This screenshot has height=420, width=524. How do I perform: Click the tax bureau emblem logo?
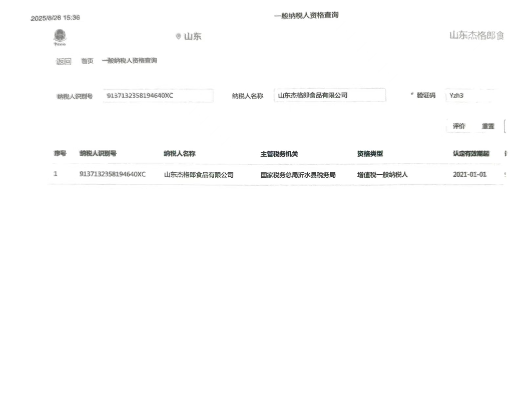coord(60,37)
